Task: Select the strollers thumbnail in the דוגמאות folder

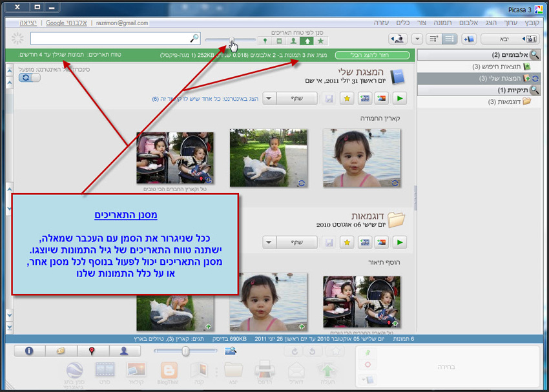Action: point(362,302)
